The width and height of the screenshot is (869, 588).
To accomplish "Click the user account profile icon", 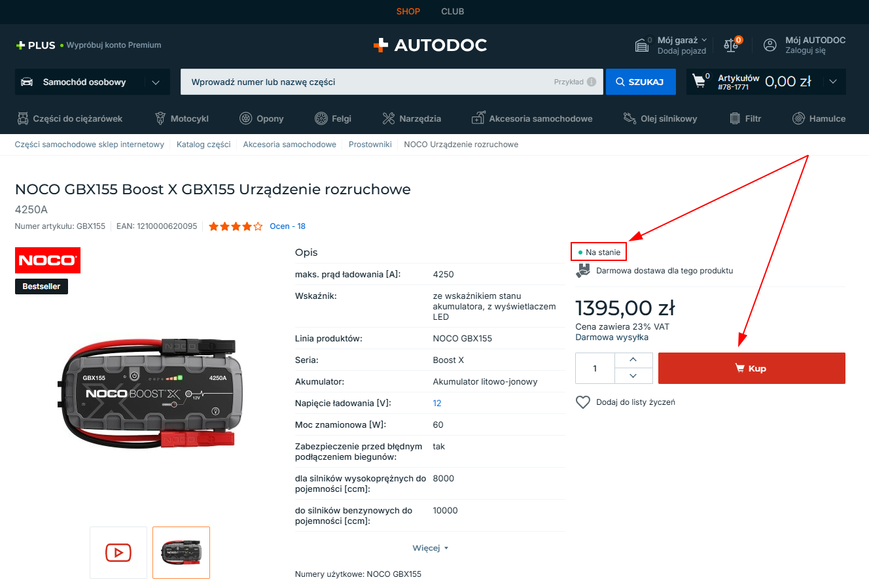I will click(770, 45).
